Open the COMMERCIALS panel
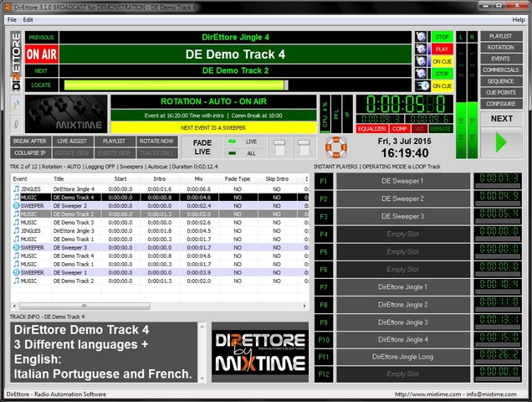The image size is (532, 402). pos(501,70)
